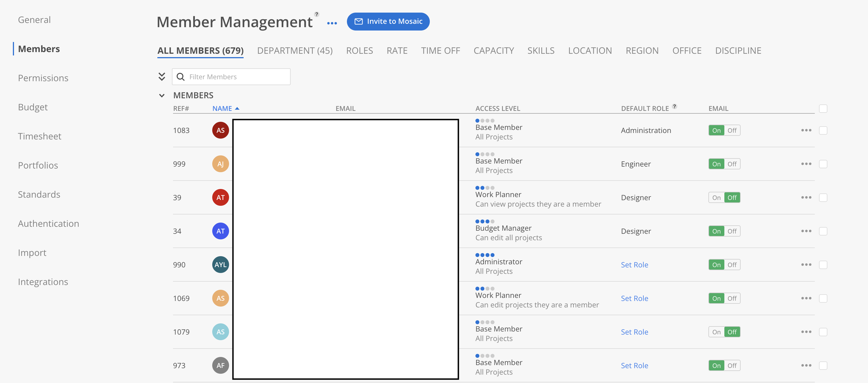The width and height of the screenshot is (868, 383).
Task: Click the help icon next to Member Management
Action: tap(316, 14)
